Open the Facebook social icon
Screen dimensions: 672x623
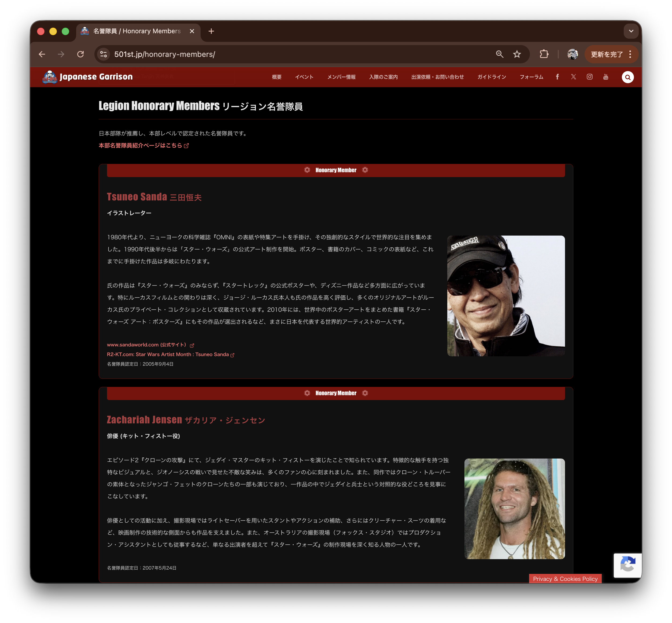(x=557, y=77)
